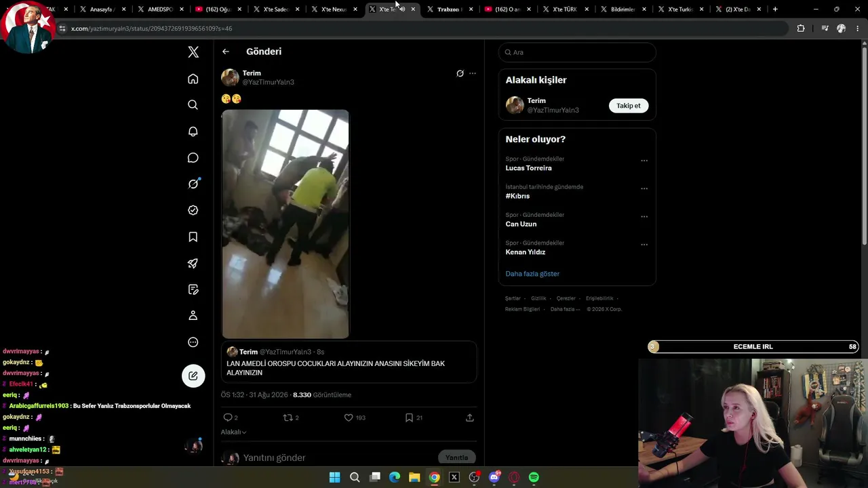Open options for #Kıbrıs trend
Screen dimensions: 868x488
(644, 188)
